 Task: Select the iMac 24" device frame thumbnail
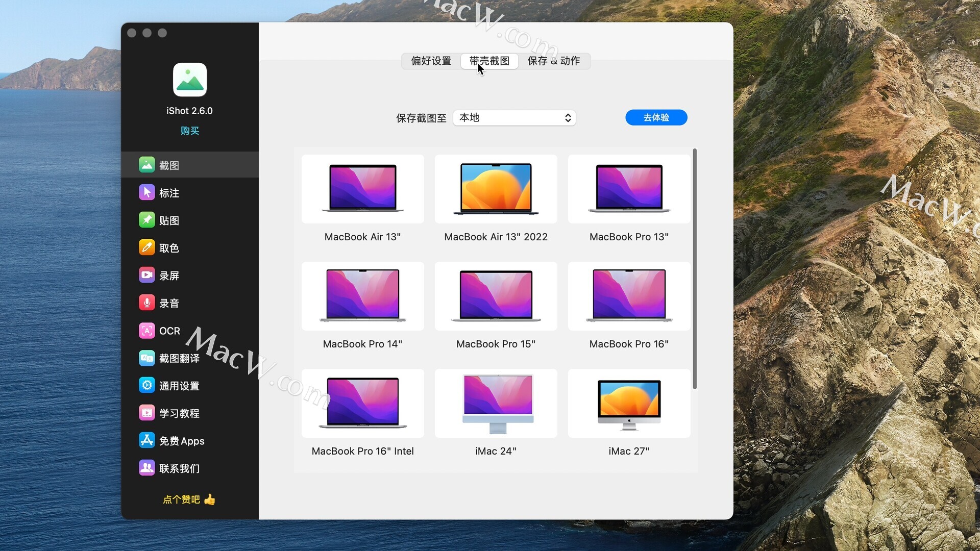496,403
